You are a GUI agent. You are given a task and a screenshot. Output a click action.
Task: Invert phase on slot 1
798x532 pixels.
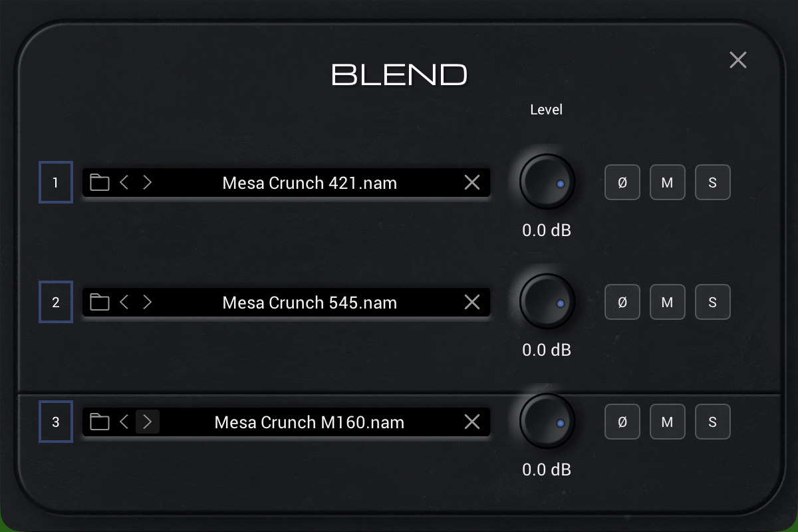pyautogui.click(x=622, y=182)
